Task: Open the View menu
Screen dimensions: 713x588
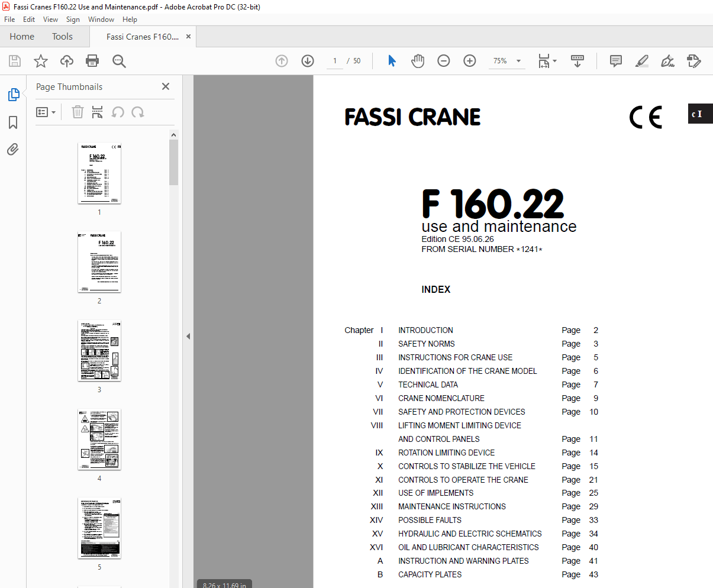Action: coord(50,19)
